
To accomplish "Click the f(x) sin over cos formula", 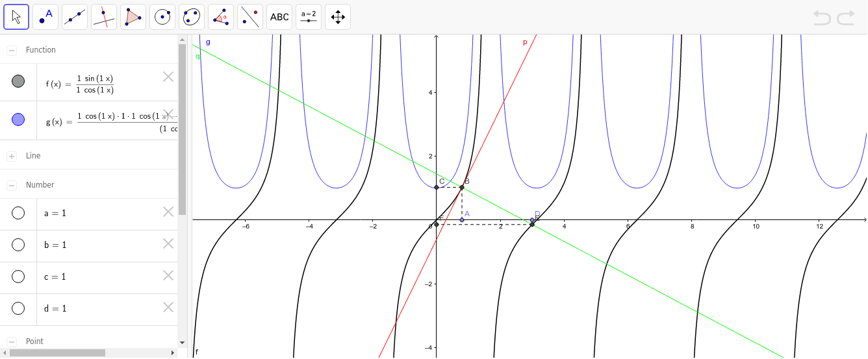I will coord(80,84).
